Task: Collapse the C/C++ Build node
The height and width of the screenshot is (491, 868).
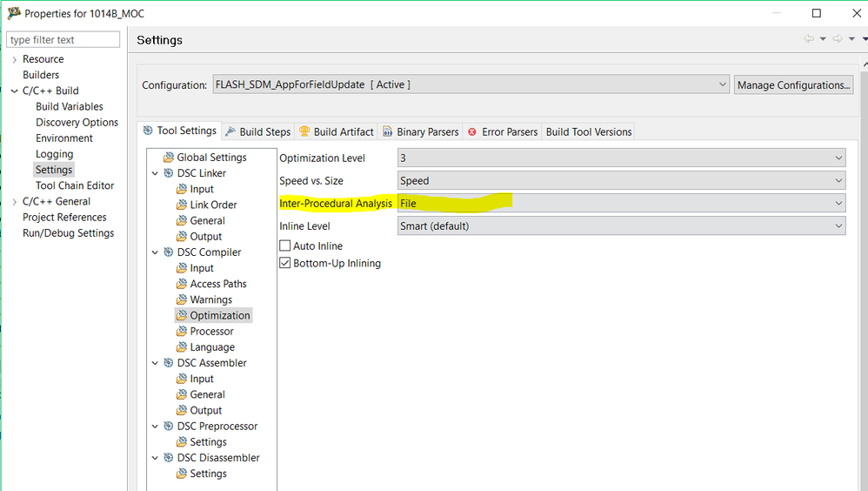Action: (x=15, y=91)
